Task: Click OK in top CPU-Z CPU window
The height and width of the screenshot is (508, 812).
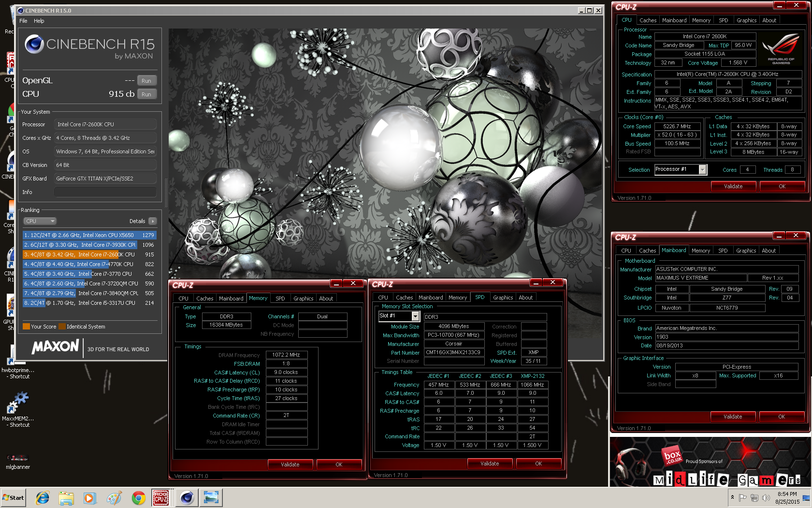Action: point(782,186)
